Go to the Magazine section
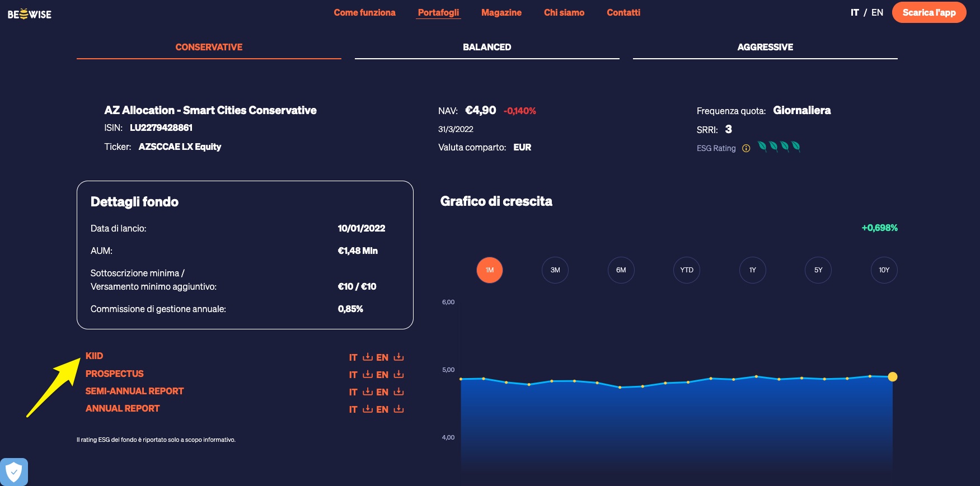Image resolution: width=980 pixels, height=486 pixels. [x=501, y=12]
